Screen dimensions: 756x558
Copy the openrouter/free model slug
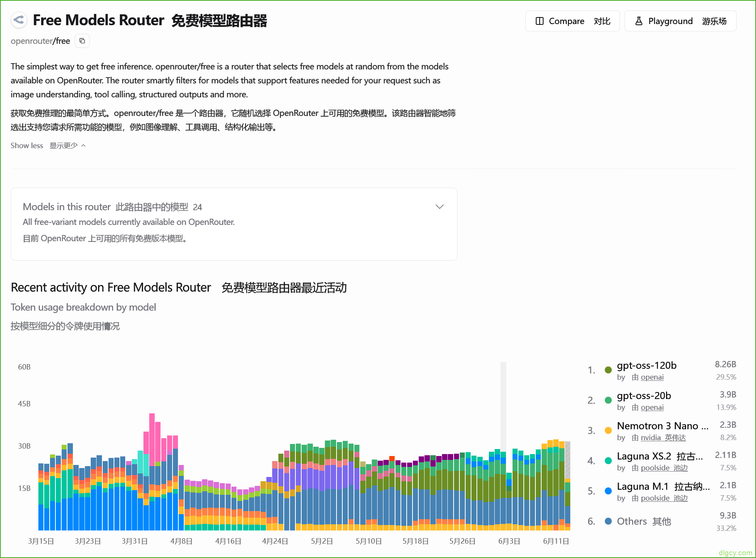pyautogui.click(x=82, y=41)
